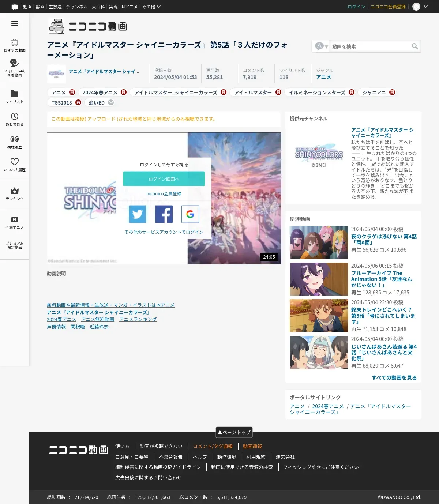Screen dimensions: 439x504
Task: Open おすすめ動画 sidebar icon
Action: (15, 45)
